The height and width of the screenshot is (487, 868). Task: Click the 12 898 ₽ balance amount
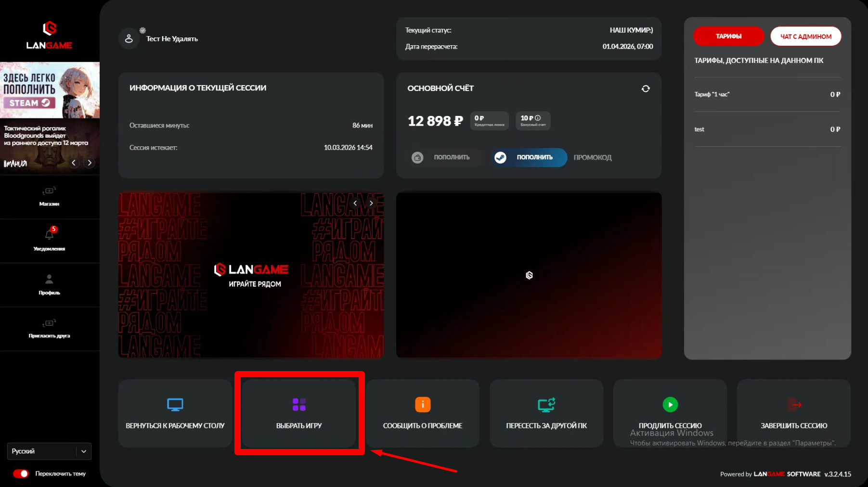click(435, 121)
